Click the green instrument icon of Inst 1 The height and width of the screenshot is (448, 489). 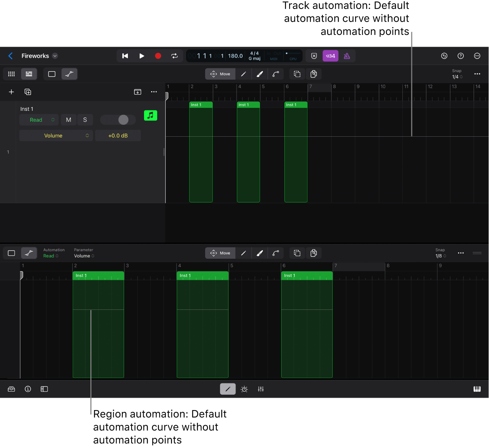[151, 115]
